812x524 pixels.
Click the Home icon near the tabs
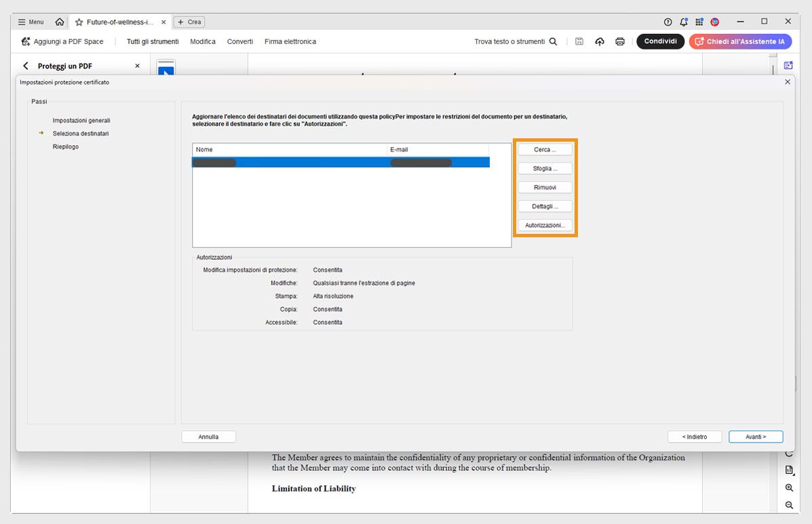point(59,21)
